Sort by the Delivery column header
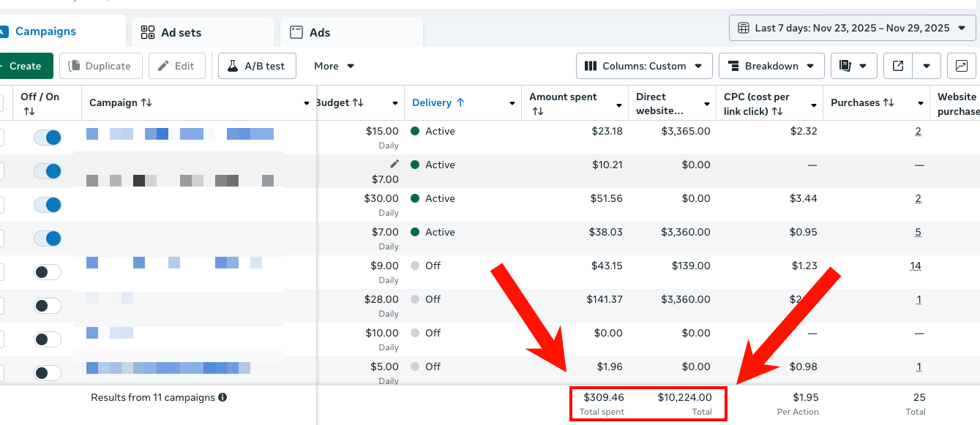This screenshot has height=425, width=980. pos(438,102)
